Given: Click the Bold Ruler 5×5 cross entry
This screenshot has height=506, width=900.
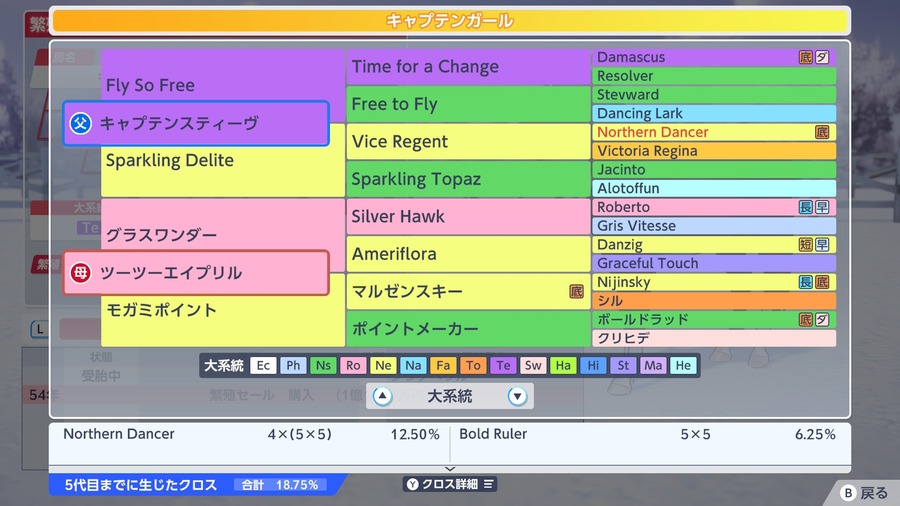Looking at the screenshot, I should pos(647,434).
